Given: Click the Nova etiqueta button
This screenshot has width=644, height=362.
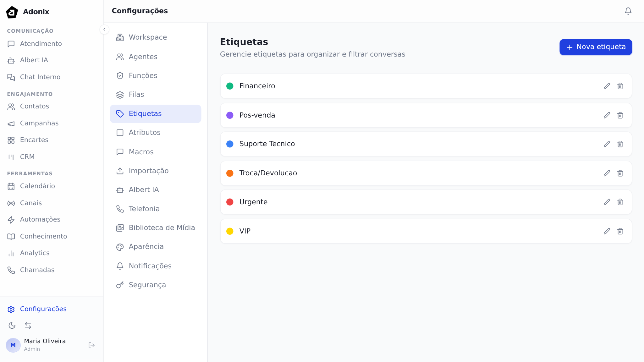Looking at the screenshot, I should (x=595, y=47).
